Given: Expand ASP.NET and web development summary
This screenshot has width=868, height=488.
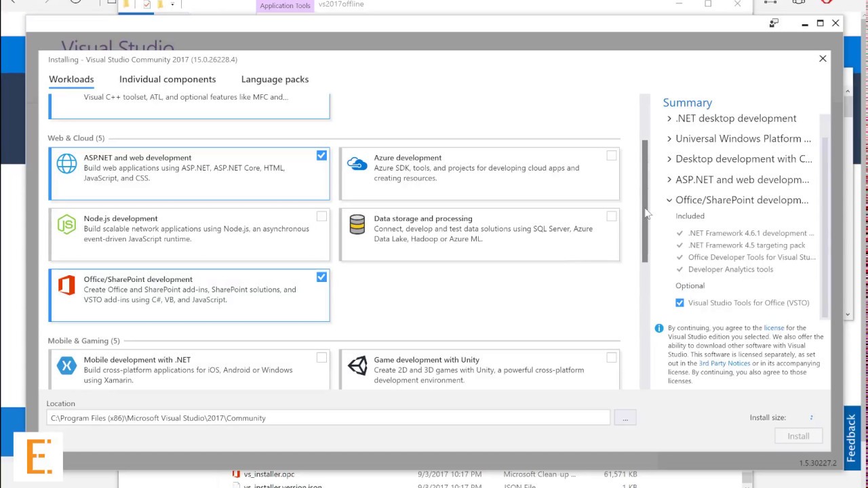Looking at the screenshot, I should [669, 180].
